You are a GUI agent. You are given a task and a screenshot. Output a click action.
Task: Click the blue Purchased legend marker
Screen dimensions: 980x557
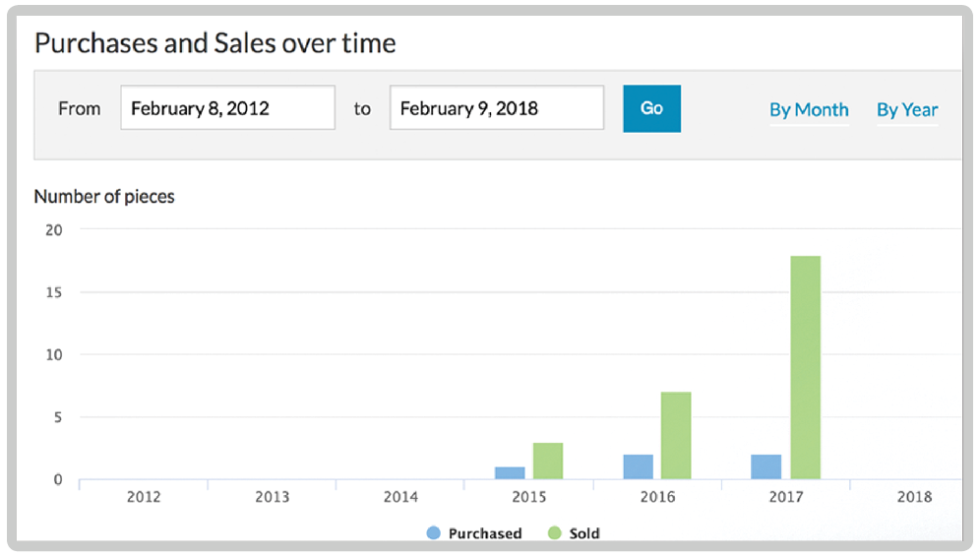(x=434, y=533)
